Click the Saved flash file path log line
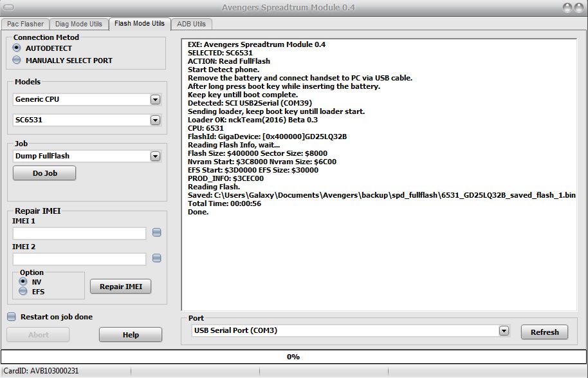Image resolution: width=588 pixels, height=378 pixels. pyautogui.click(x=381, y=195)
